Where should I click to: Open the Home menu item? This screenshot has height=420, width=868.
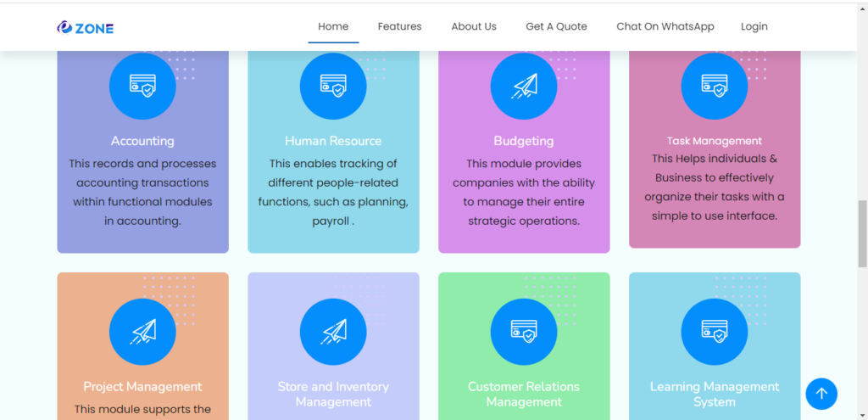[x=333, y=26]
